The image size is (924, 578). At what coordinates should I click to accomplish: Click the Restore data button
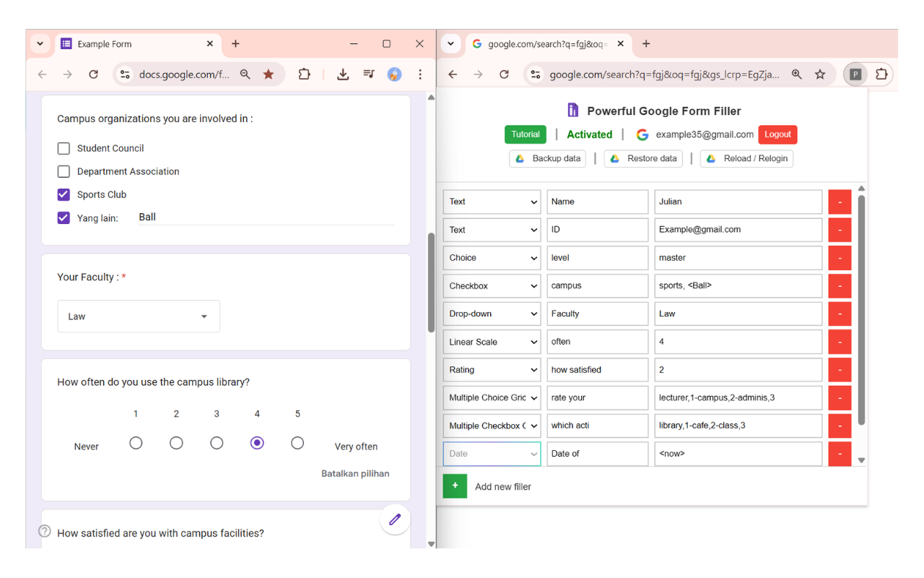(x=643, y=158)
